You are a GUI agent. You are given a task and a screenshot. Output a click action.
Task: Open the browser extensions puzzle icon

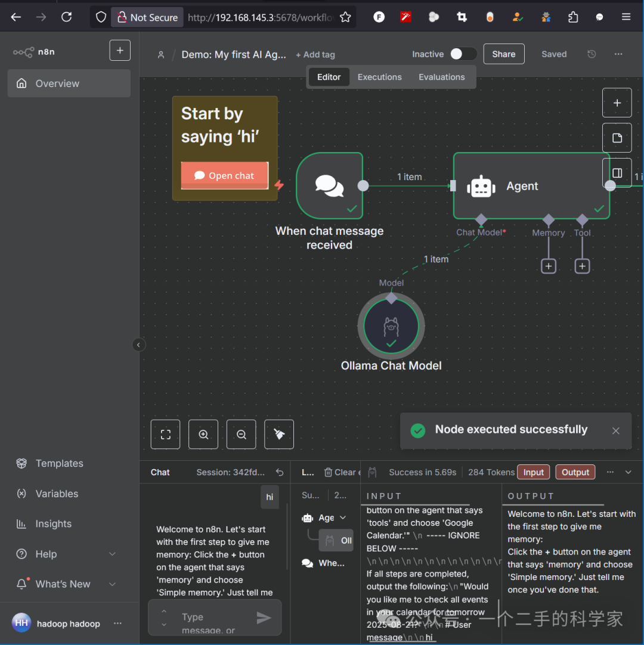point(573,17)
